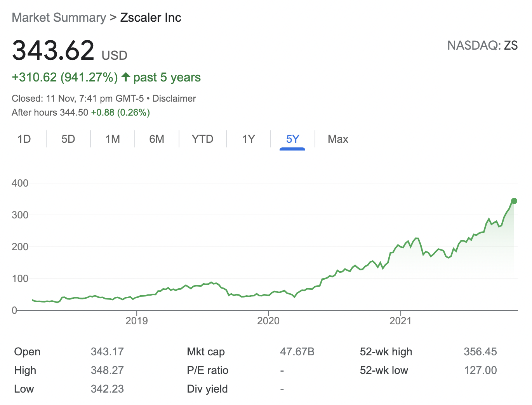Click the Zscaler Inc title
The width and height of the screenshot is (532, 405).
click(x=151, y=17)
